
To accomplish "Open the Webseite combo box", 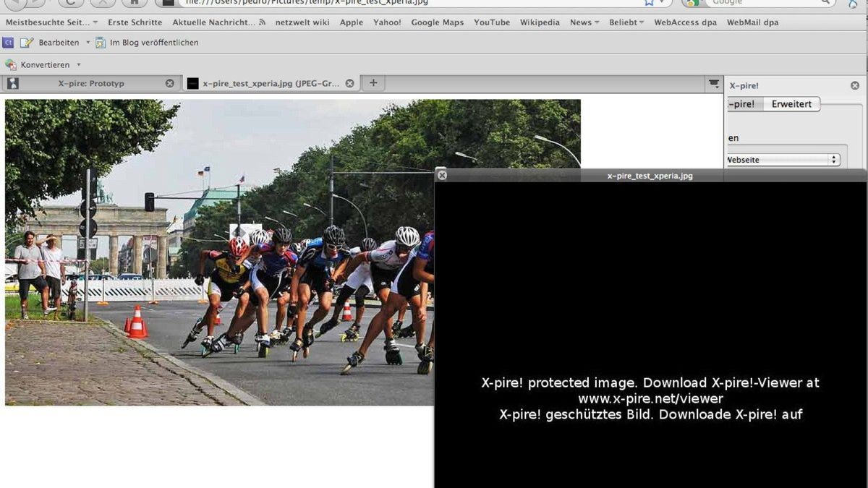I will point(783,160).
